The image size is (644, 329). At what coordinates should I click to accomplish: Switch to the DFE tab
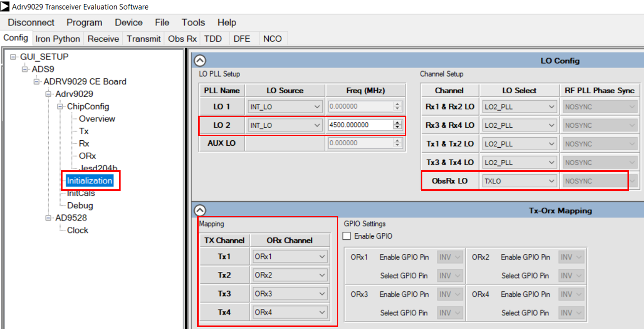pyautogui.click(x=242, y=39)
